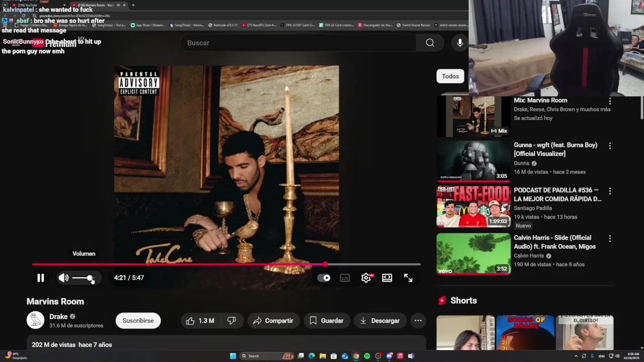Enter fullscreen mode
Viewport: 644px width, 362px height.
pos(408,278)
